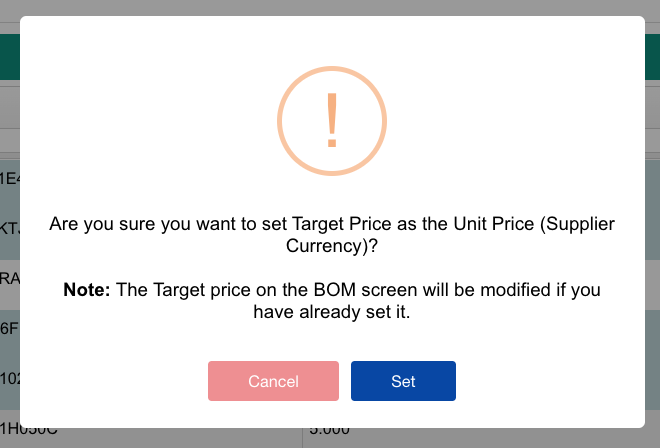The image size is (660, 448).
Task: Click dimmed green header bar on left
Action: coord(10,57)
